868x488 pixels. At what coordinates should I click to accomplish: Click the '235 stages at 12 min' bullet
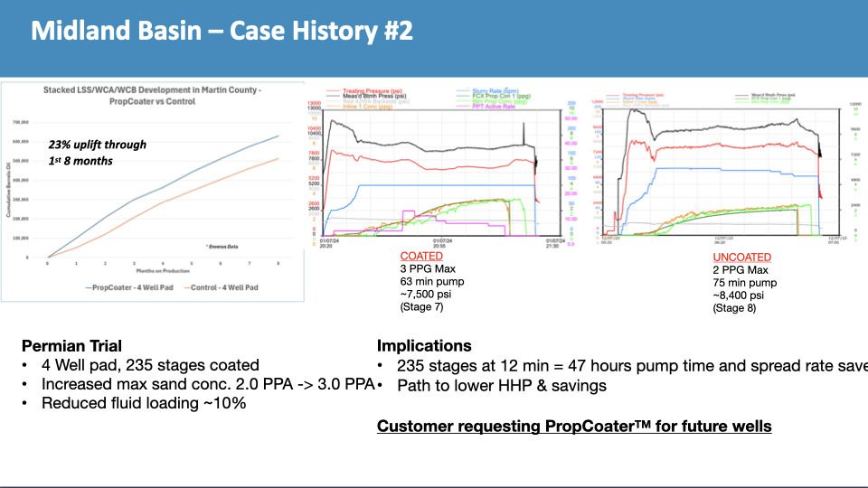(x=632, y=366)
